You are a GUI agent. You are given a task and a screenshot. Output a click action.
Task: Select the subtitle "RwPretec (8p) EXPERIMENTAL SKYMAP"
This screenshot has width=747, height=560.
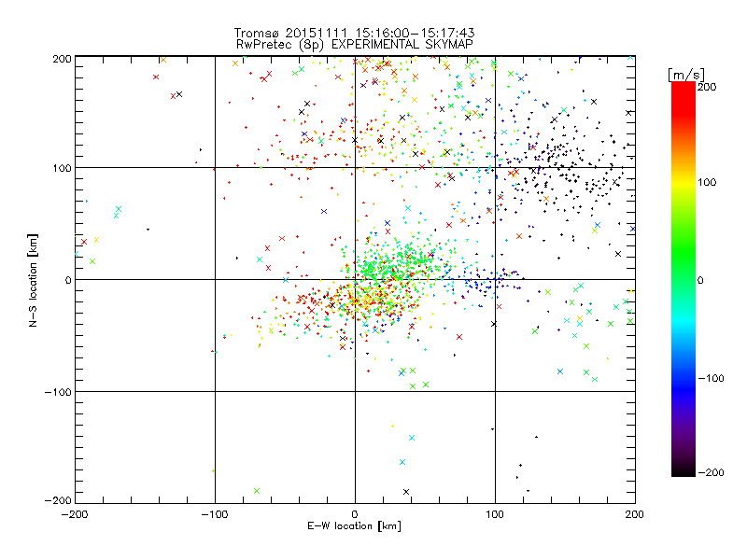pyautogui.click(x=354, y=44)
